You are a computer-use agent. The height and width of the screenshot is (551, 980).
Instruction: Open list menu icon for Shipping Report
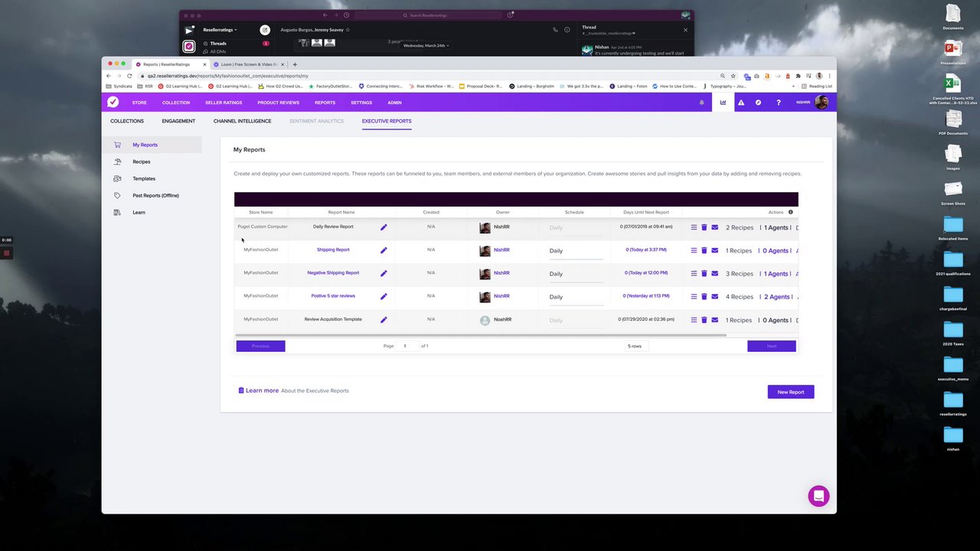(x=694, y=250)
